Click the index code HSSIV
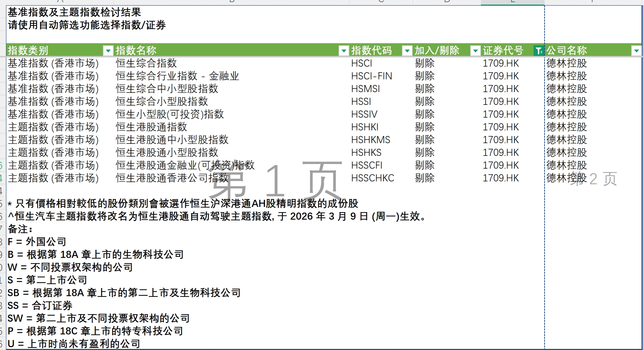This screenshot has width=644, height=350. [x=364, y=114]
